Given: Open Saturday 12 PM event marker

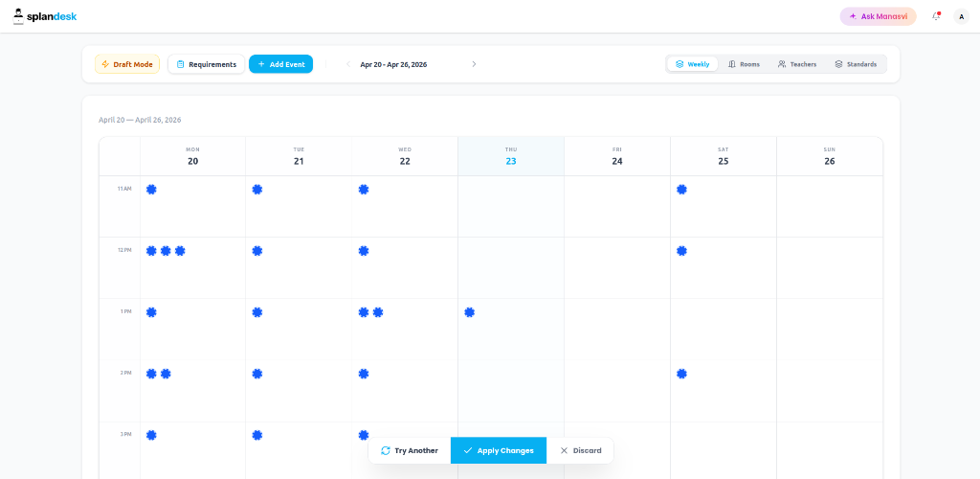Looking at the screenshot, I should click(x=681, y=251).
